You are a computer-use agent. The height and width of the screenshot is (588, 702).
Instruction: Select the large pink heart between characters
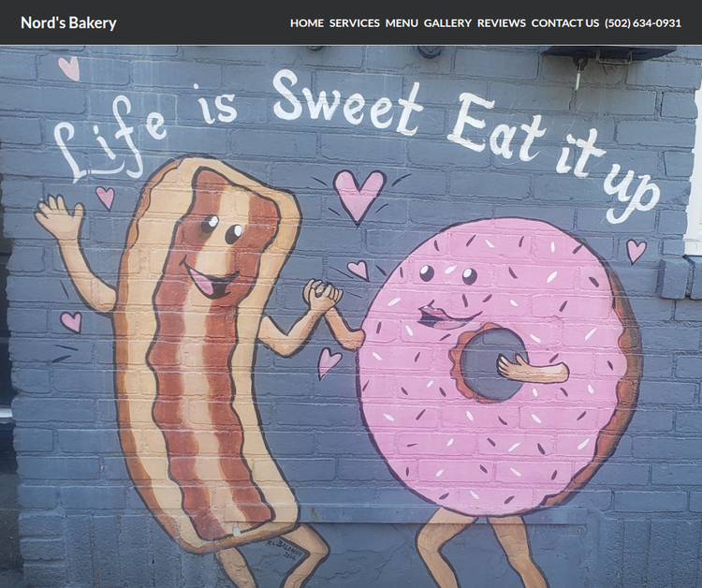358,194
